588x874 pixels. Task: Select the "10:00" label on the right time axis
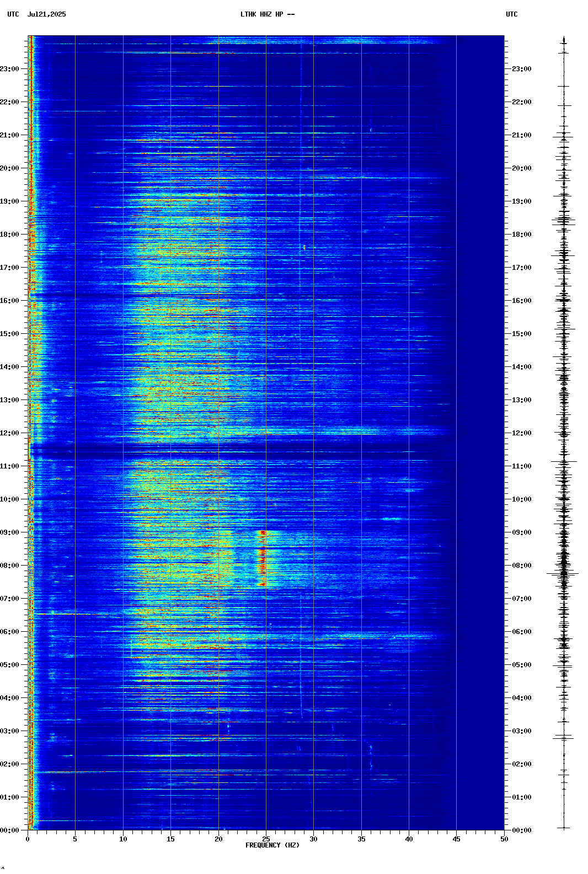coord(522,499)
